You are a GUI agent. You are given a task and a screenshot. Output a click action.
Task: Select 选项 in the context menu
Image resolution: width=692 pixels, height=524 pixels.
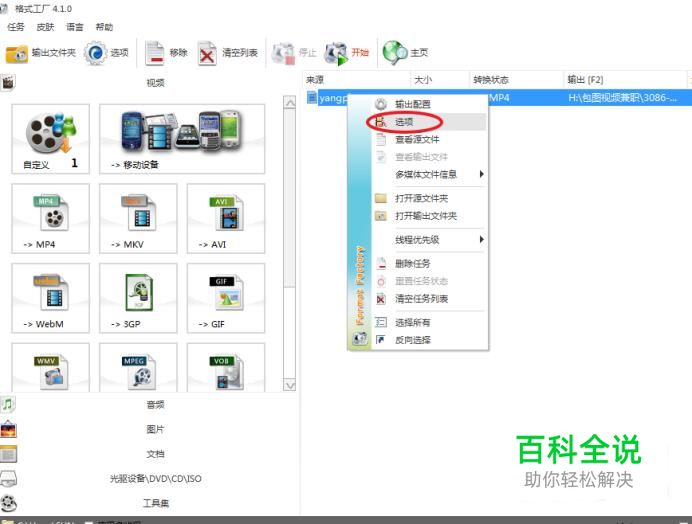coord(429,122)
